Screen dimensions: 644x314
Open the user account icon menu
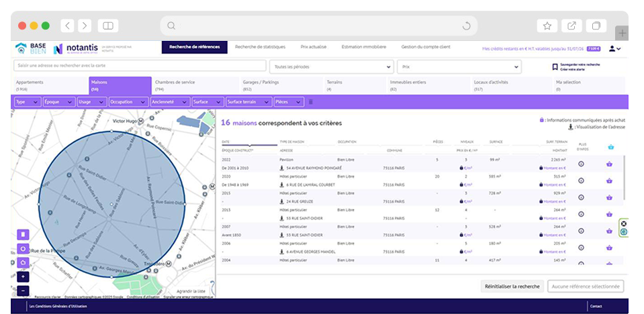(614, 48)
